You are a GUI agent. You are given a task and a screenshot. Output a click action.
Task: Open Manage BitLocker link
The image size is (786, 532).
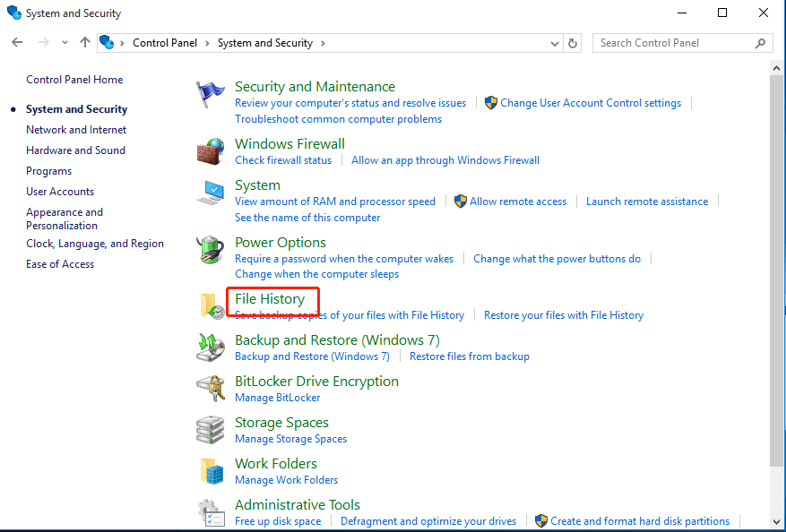coord(277,398)
